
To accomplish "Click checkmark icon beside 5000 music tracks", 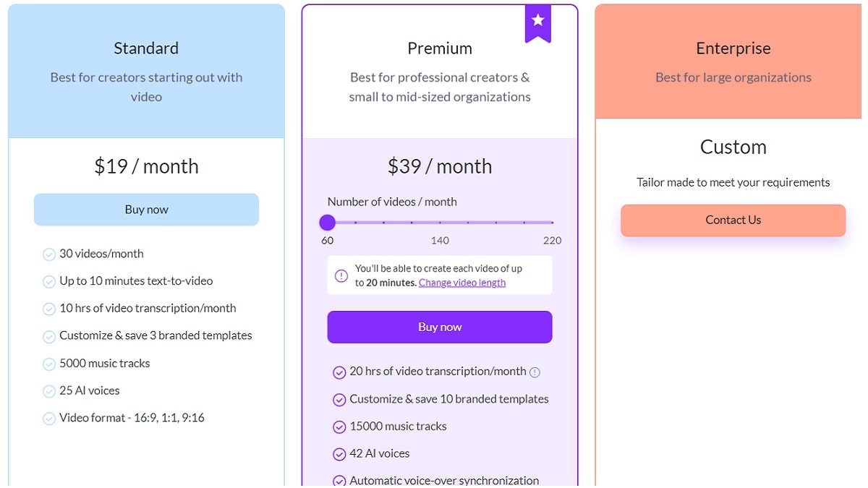I will click(x=49, y=364).
